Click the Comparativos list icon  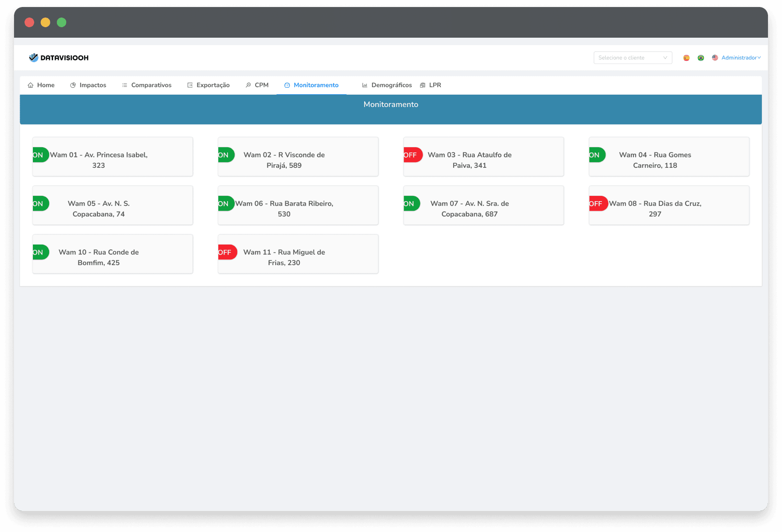pyautogui.click(x=124, y=85)
